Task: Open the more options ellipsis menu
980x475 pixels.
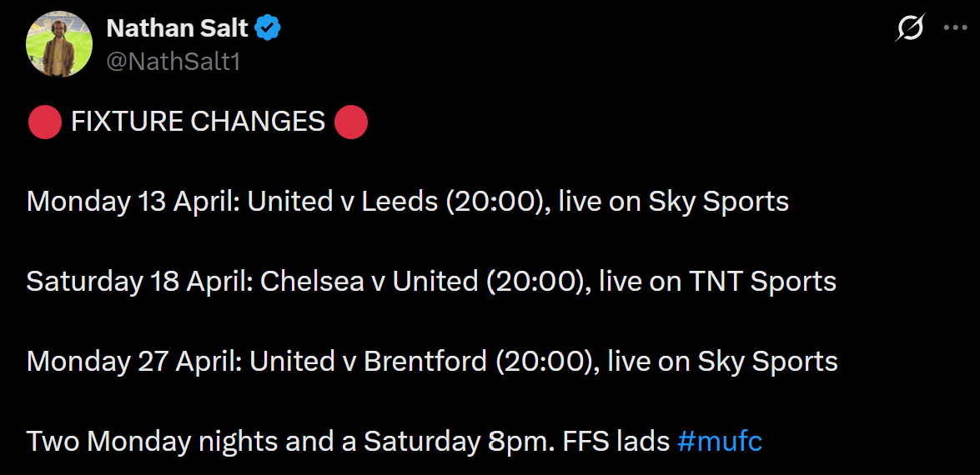Action: coord(955,27)
